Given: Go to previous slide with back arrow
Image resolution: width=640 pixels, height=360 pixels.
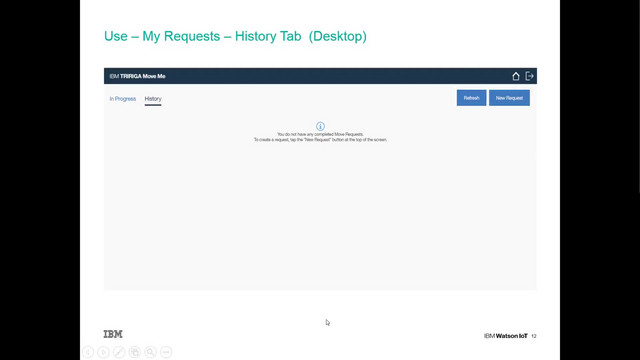Looking at the screenshot, I should 88,352.
